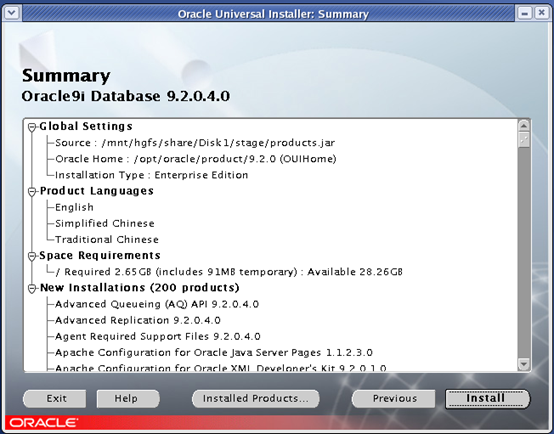Close the installer window
The image size is (554, 434).
tap(542, 13)
